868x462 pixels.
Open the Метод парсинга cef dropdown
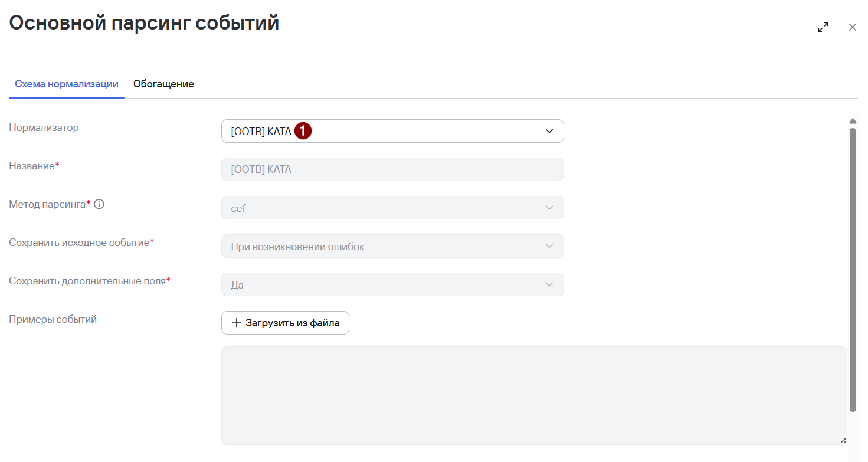point(392,208)
